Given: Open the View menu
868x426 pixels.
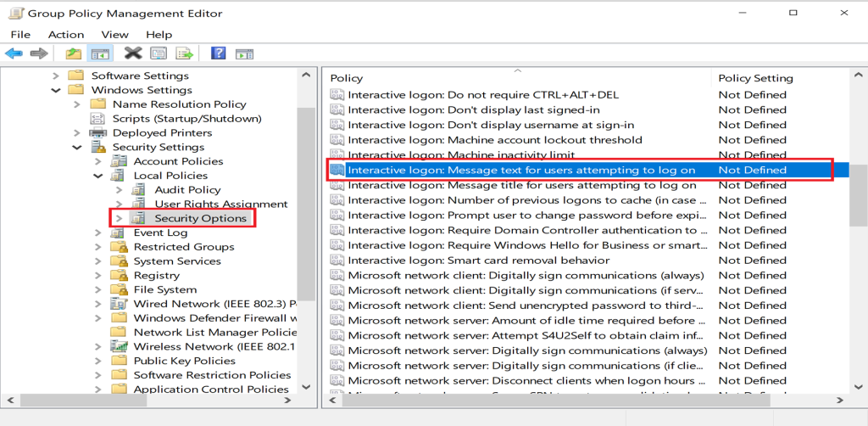Looking at the screenshot, I should 114,34.
